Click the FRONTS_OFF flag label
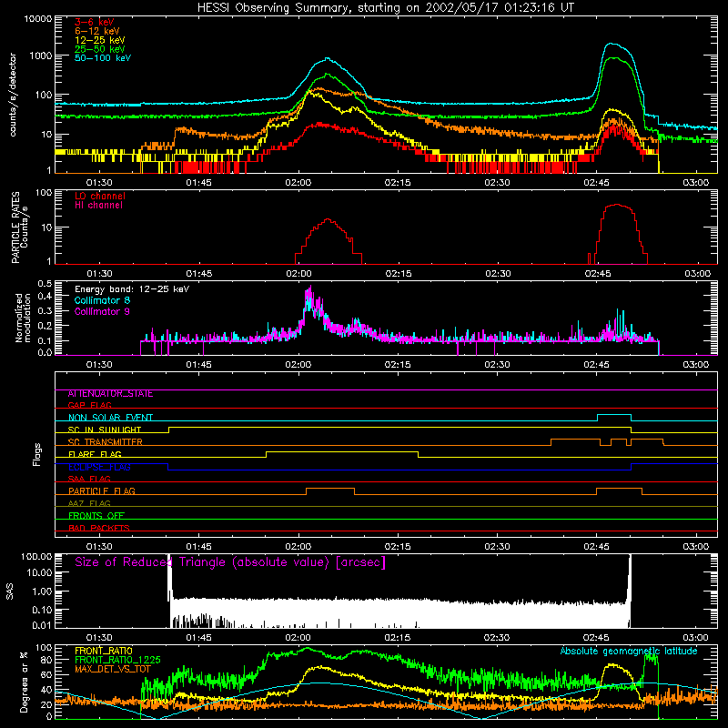Viewport: 728px width, 728px height. 96,516
